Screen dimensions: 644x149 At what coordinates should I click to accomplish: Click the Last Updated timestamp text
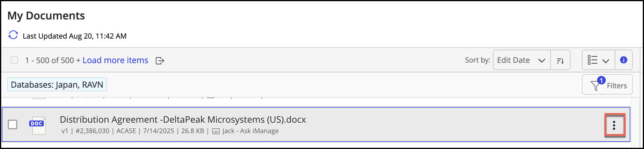tap(75, 36)
